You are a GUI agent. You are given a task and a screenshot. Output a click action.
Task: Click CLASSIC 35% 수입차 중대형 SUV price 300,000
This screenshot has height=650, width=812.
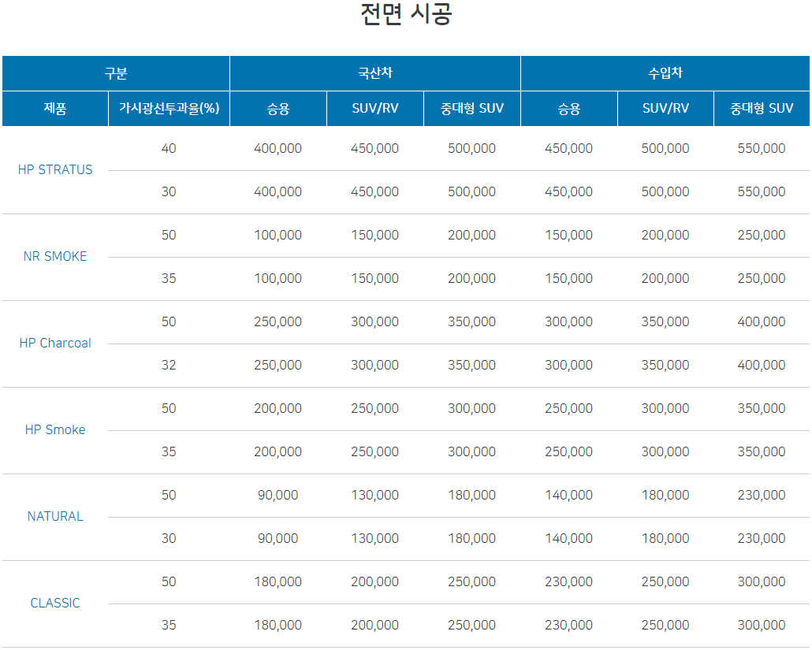click(x=762, y=625)
